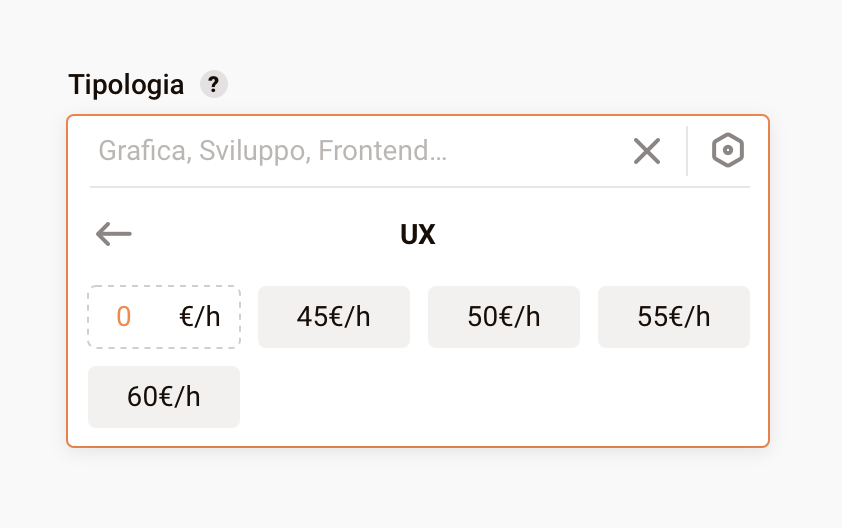Screen dimensions: 842x528
Task: Click the orange 0 placeholder in the dashed box
Action: 124,317
